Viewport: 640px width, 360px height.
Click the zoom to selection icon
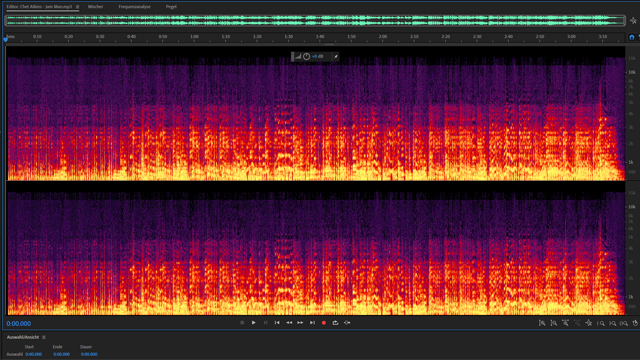(x=624, y=323)
